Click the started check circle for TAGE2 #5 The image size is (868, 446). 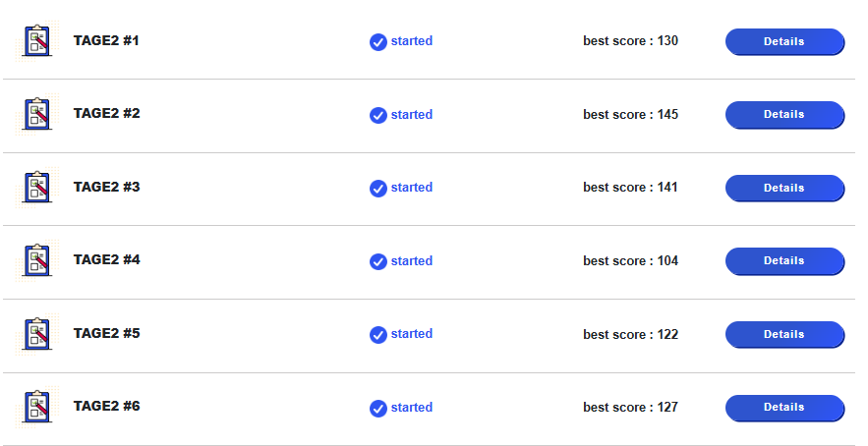pos(378,335)
